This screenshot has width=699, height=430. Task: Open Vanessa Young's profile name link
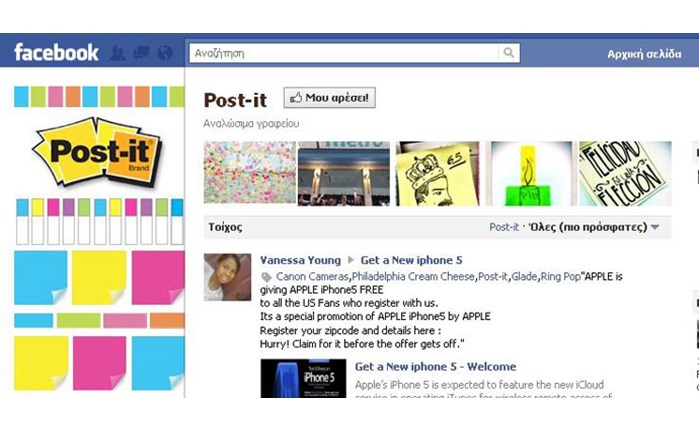[x=300, y=260]
